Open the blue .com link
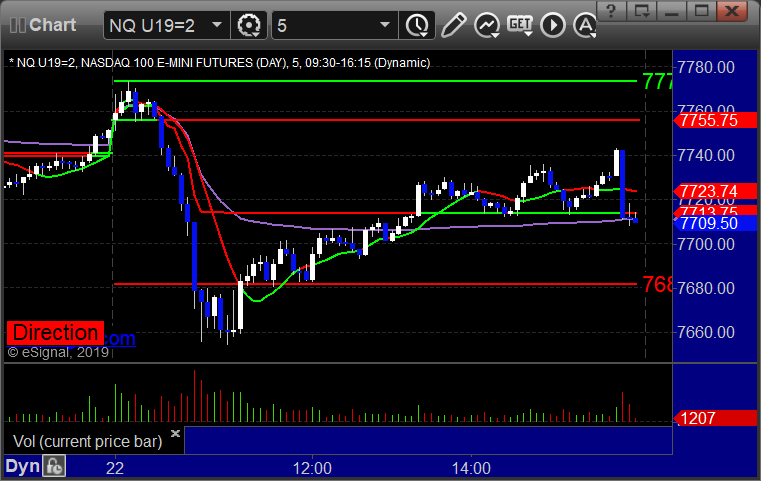761x481 pixels. click(119, 338)
